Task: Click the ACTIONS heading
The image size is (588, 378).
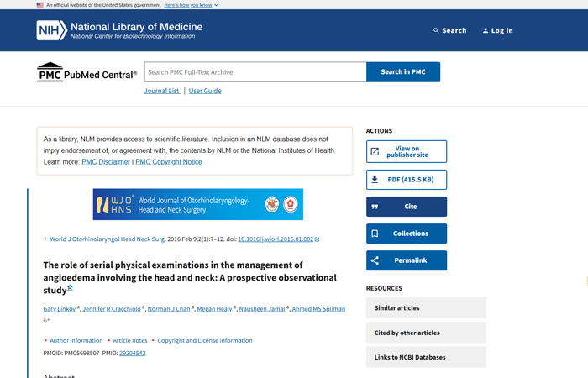Action: coord(379,131)
